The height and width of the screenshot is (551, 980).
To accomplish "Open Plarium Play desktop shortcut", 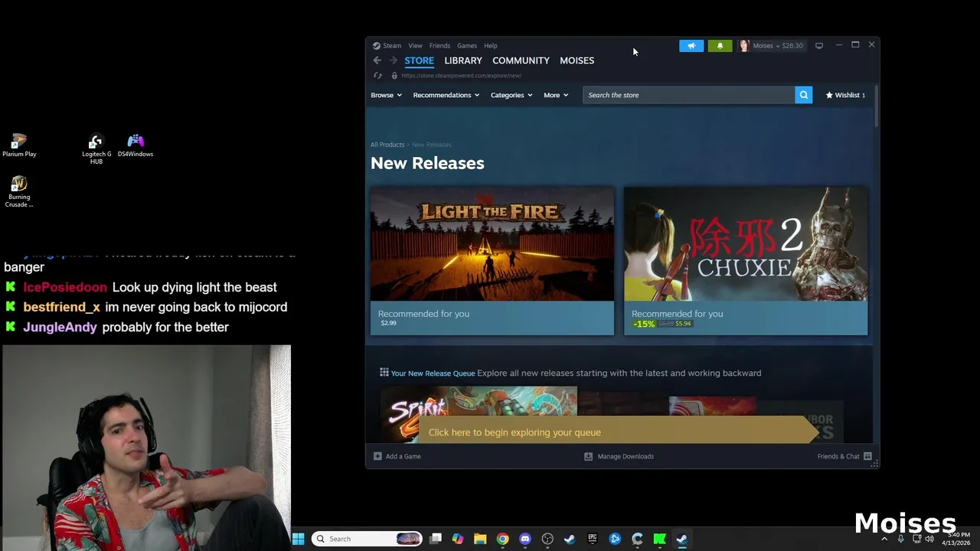I will pos(19,145).
